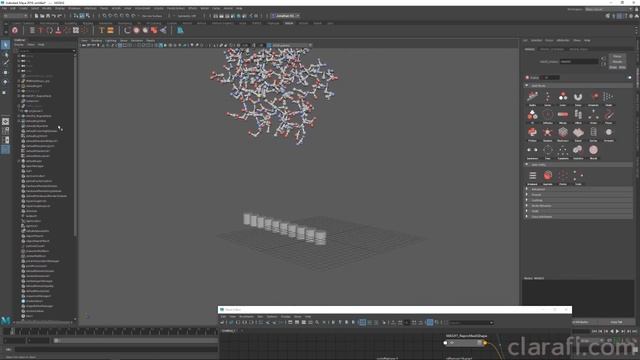Open the viewport Shading menu
640x360 pixels.
point(96,40)
